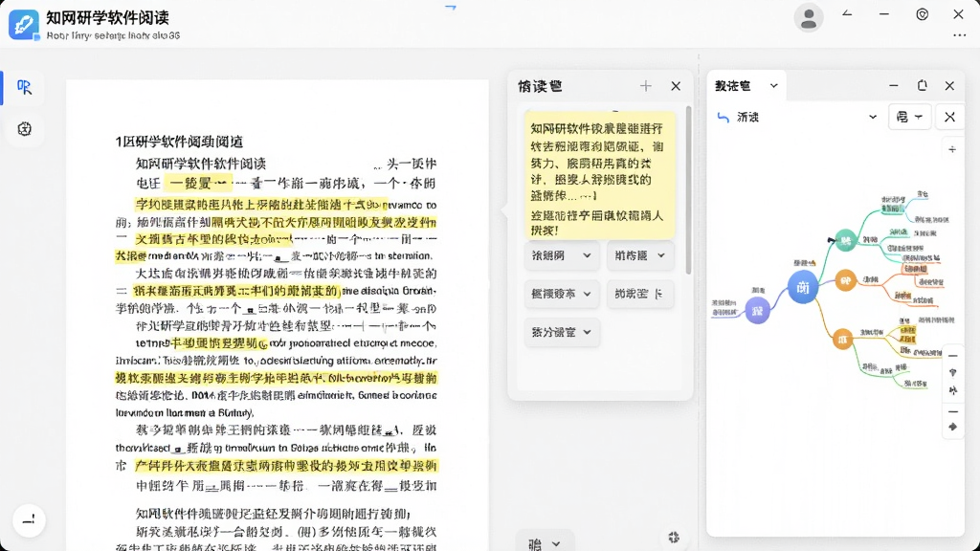Image resolution: width=980 pixels, height=551 pixels.
Task: Click the round button at the bottom-left corner
Action: 29,519
